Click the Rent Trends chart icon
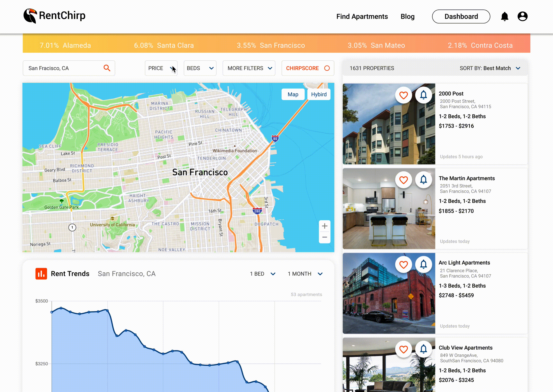The image size is (553, 392). [x=41, y=274]
